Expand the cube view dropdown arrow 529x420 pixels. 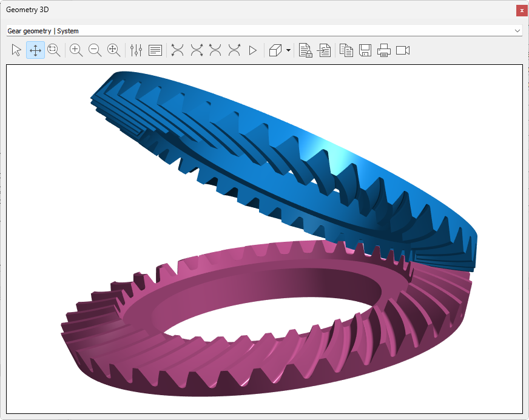(x=288, y=50)
